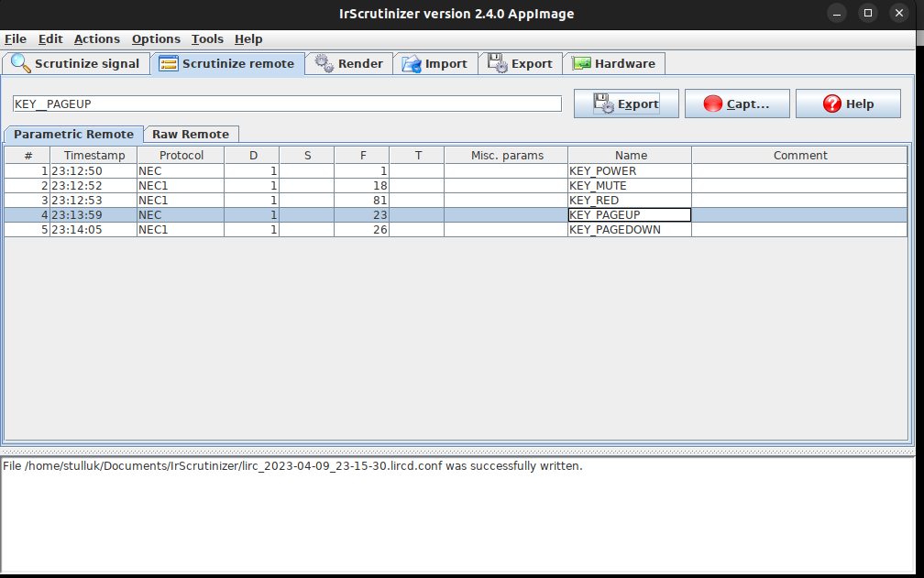Image resolution: width=924 pixels, height=578 pixels.
Task: Click the gears icon on Render tab
Action: (x=324, y=63)
